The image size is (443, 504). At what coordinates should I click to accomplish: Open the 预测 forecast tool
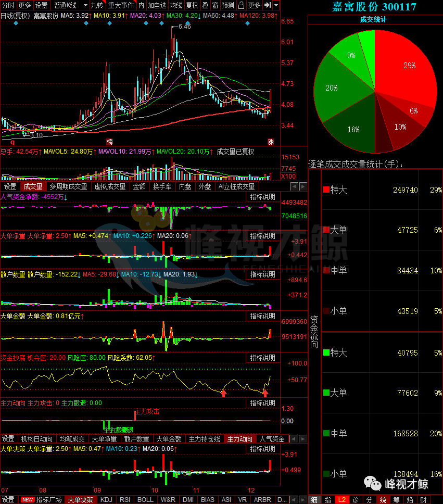pos(228,5)
